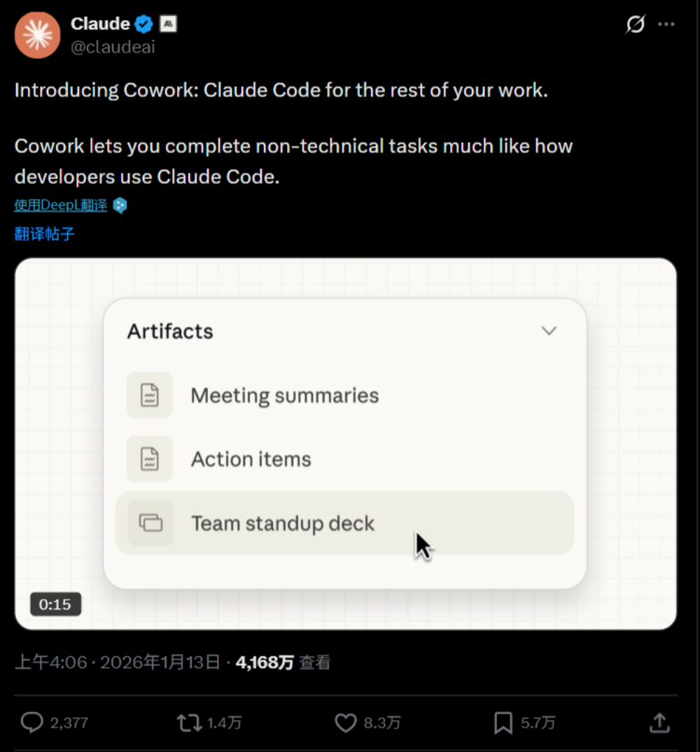Screen dimensions: 700x752
Task: Click the Grok actions icon
Action: (x=633, y=24)
